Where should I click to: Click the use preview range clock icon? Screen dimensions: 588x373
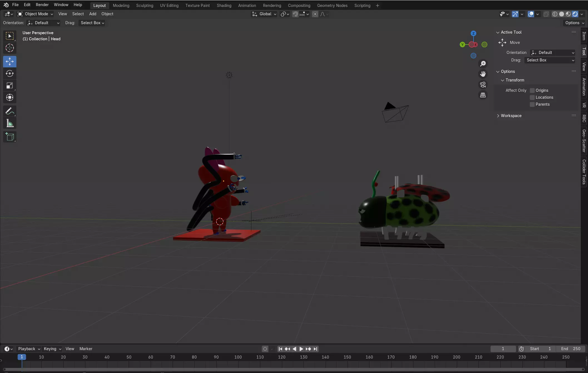pyautogui.click(x=522, y=349)
